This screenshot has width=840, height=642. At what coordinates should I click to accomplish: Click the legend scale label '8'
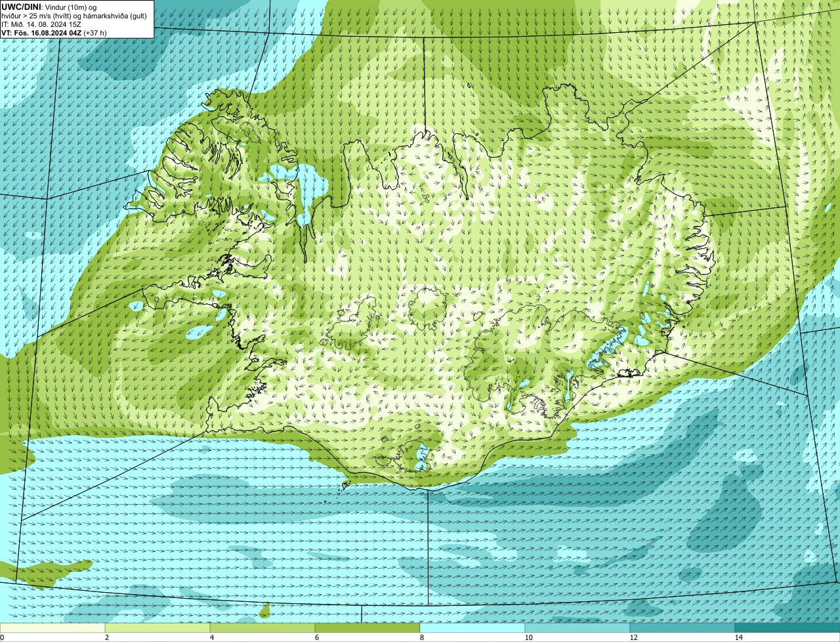421,637
